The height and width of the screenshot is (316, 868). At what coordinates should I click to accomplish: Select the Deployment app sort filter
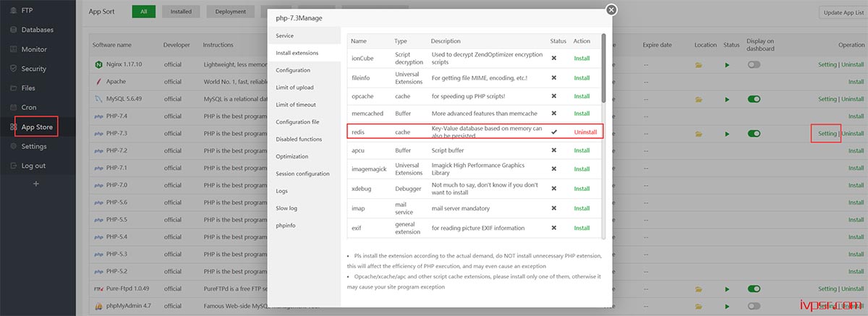231,12
